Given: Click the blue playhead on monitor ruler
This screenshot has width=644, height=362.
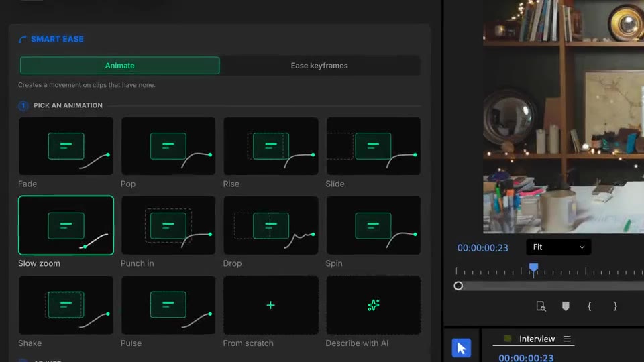Looking at the screenshot, I should (533, 269).
